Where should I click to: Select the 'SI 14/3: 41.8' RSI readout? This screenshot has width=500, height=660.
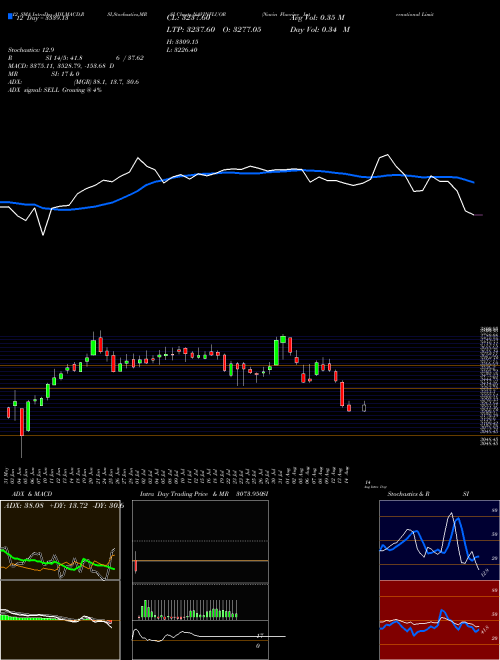(64, 58)
